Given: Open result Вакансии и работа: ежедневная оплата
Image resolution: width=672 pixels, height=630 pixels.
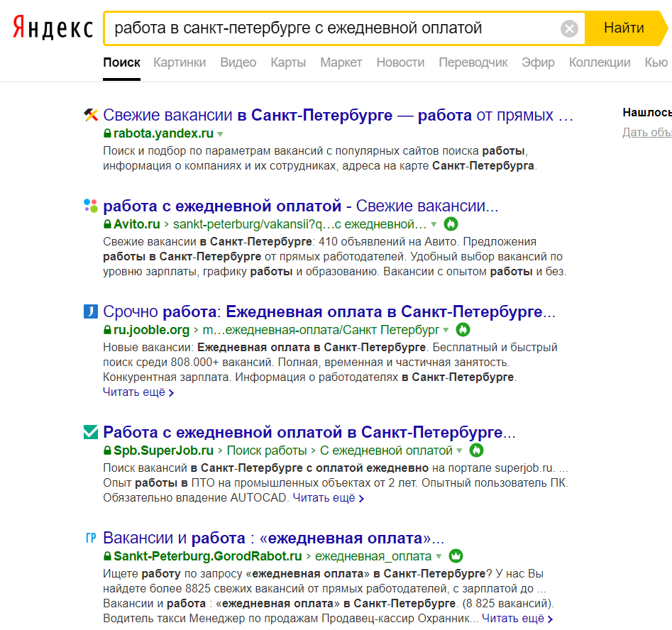Looking at the screenshot, I should pyautogui.click(x=274, y=538).
